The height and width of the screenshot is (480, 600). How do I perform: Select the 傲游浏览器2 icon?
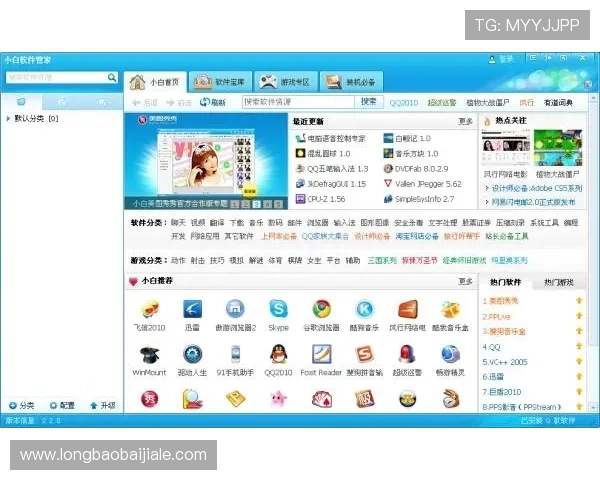point(235,309)
